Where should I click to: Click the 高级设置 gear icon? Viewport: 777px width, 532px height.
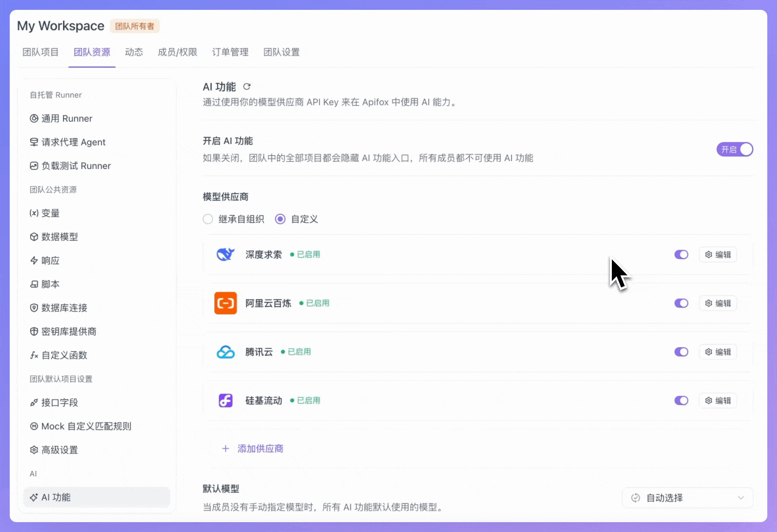[34, 450]
